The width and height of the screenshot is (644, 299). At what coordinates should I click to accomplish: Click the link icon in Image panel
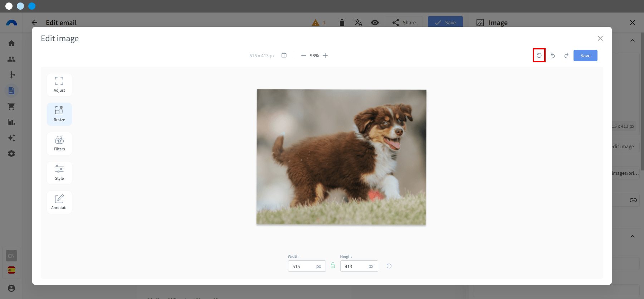pos(633,200)
